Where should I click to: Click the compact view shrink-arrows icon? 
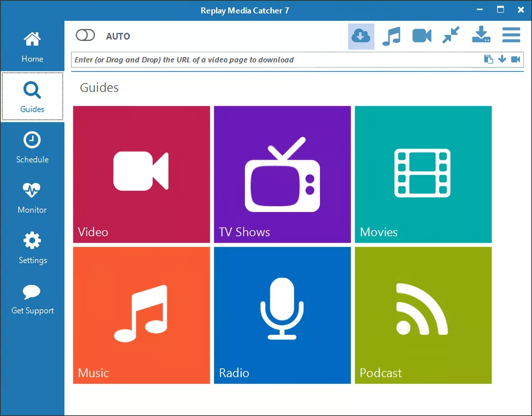(x=451, y=36)
